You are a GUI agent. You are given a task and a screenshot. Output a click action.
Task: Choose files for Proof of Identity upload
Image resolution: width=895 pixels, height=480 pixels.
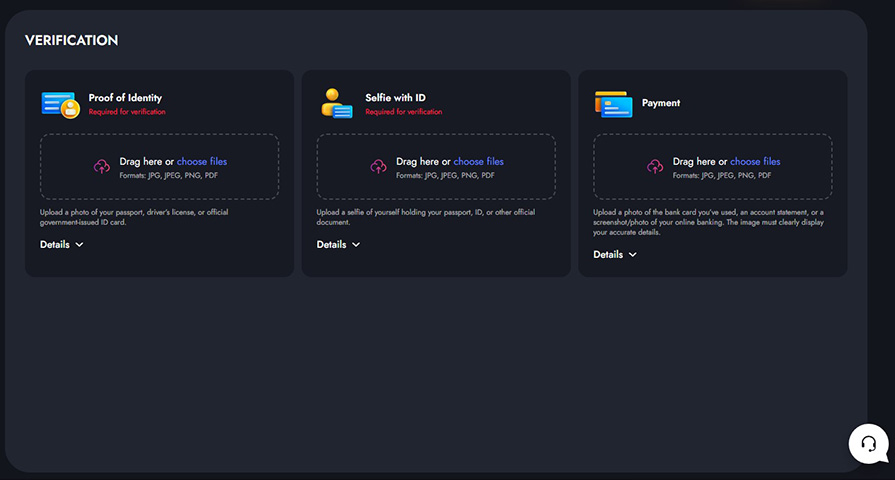[202, 161]
